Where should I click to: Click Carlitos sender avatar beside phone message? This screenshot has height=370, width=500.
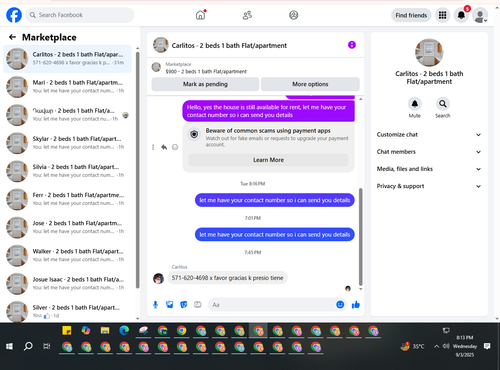tap(158, 278)
